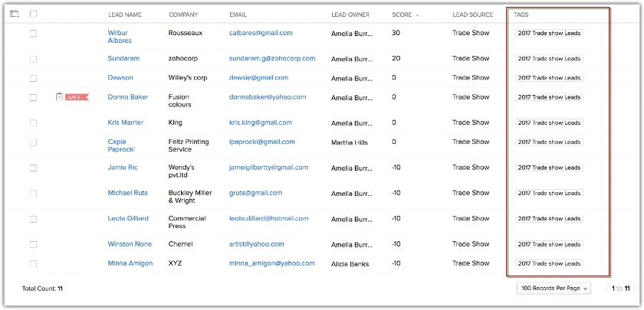Click company cell zohocorp
644x310 pixels.
click(x=183, y=58)
